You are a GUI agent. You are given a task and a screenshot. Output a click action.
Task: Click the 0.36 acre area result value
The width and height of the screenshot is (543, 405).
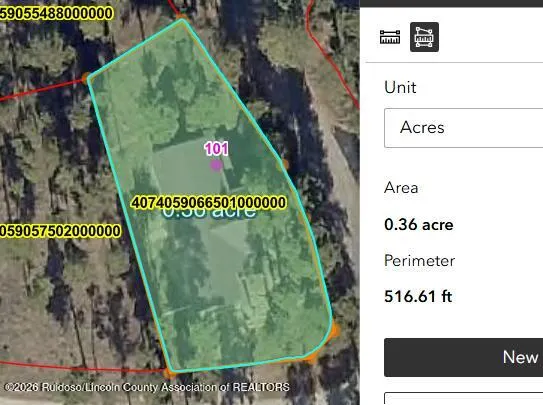point(419,225)
